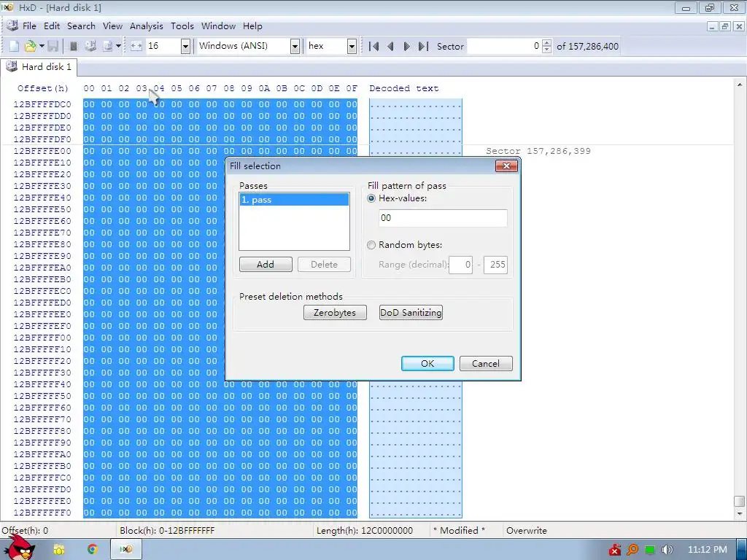Open the bytes per row dropdown showing 16
Image resolution: width=747 pixels, height=560 pixels.
[x=185, y=46]
